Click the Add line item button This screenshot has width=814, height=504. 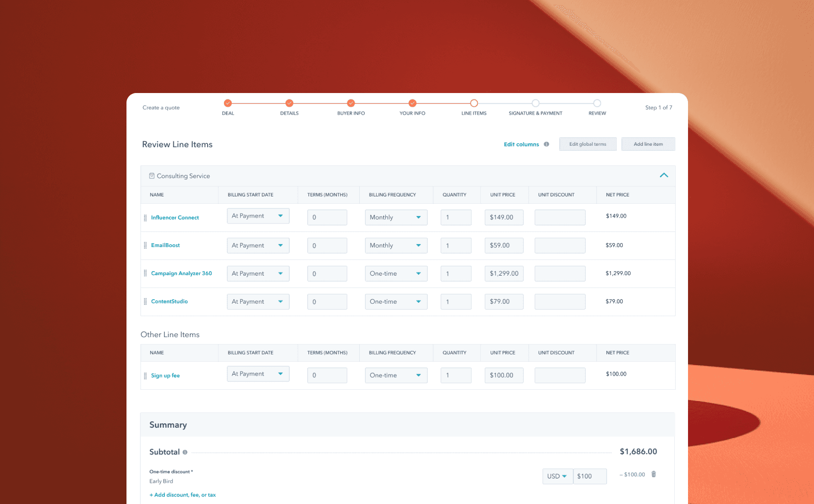pyautogui.click(x=648, y=144)
